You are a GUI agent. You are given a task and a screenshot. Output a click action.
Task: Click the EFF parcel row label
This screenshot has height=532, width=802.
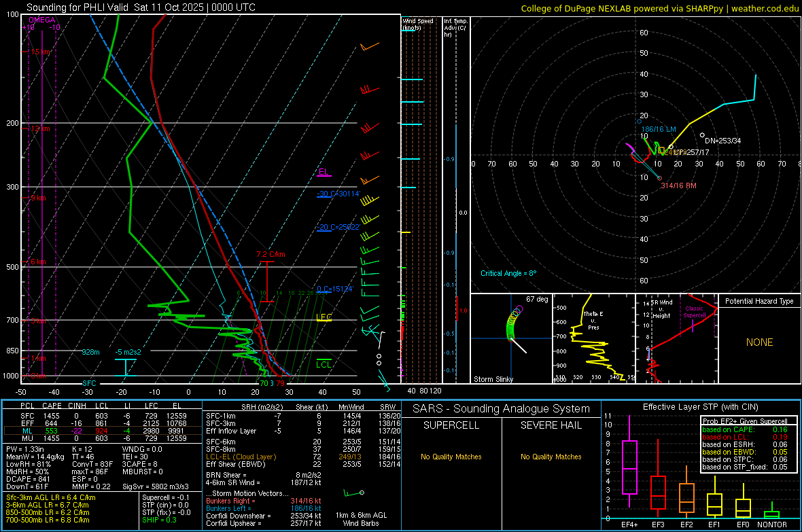pyautogui.click(x=27, y=423)
